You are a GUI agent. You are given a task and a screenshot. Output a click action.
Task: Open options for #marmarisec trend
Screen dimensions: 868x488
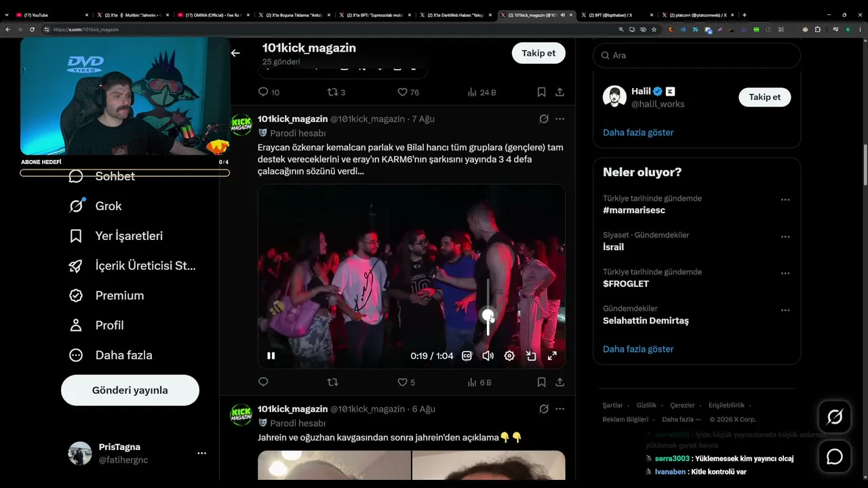785,200
